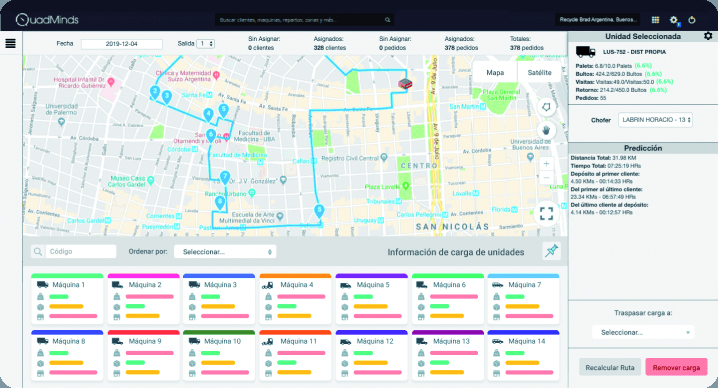Switch map to Satélite view
The image size is (718, 388).
point(539,72)
